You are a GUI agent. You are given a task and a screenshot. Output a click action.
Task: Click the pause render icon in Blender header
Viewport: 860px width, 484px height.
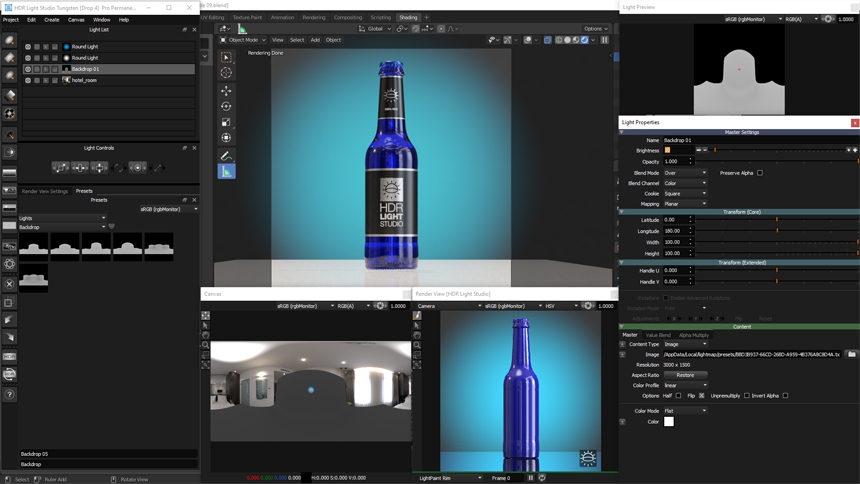605,40
